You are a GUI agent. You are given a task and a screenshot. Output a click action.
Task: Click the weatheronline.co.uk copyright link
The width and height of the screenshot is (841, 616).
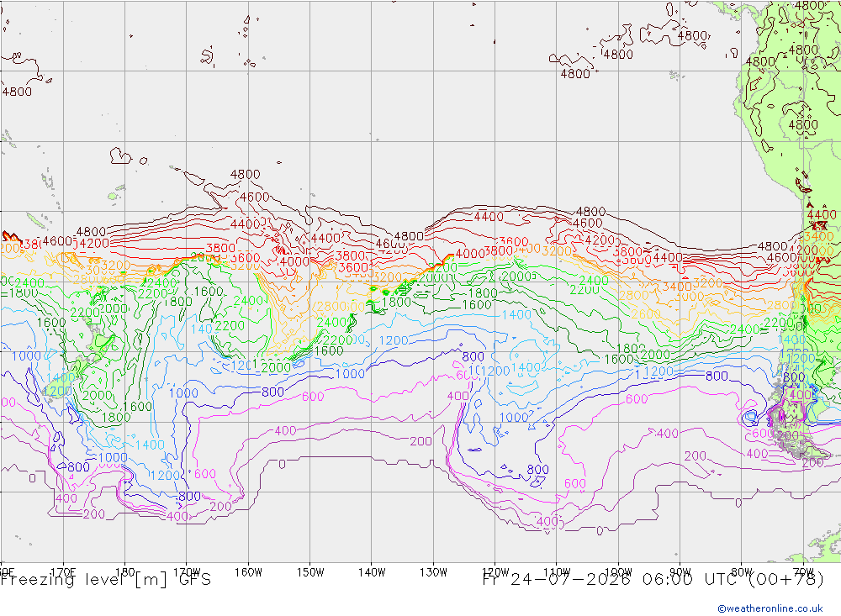[770, 608]
